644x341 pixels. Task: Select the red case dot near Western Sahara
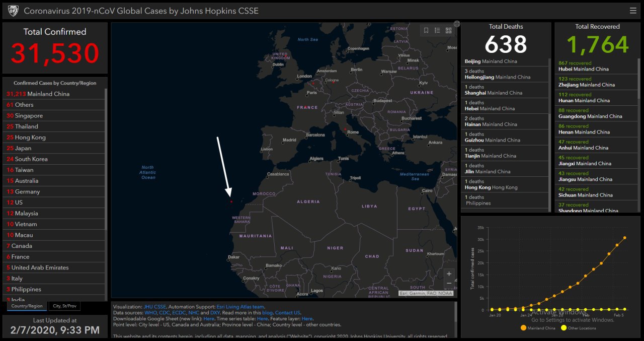click(x=231, y=201)
